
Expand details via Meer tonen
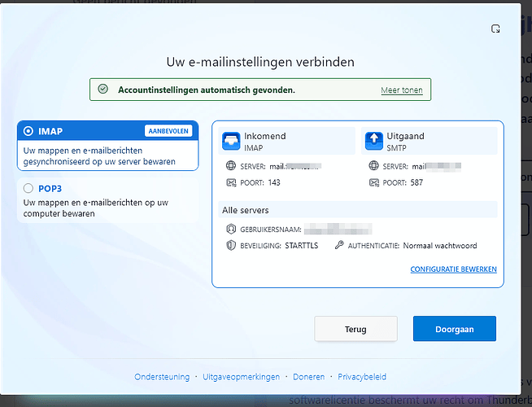[402, 90]
